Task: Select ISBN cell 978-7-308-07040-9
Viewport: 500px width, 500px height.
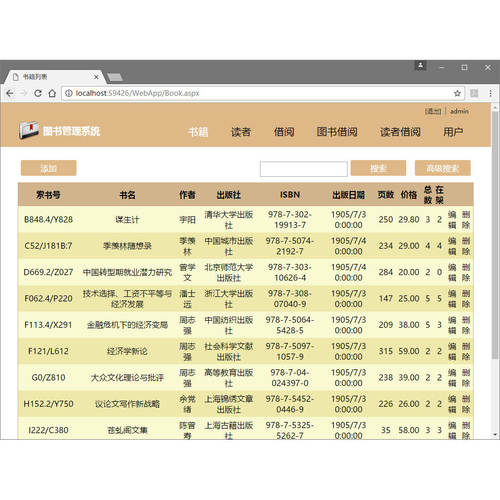Action: click(x=290, y=299)
